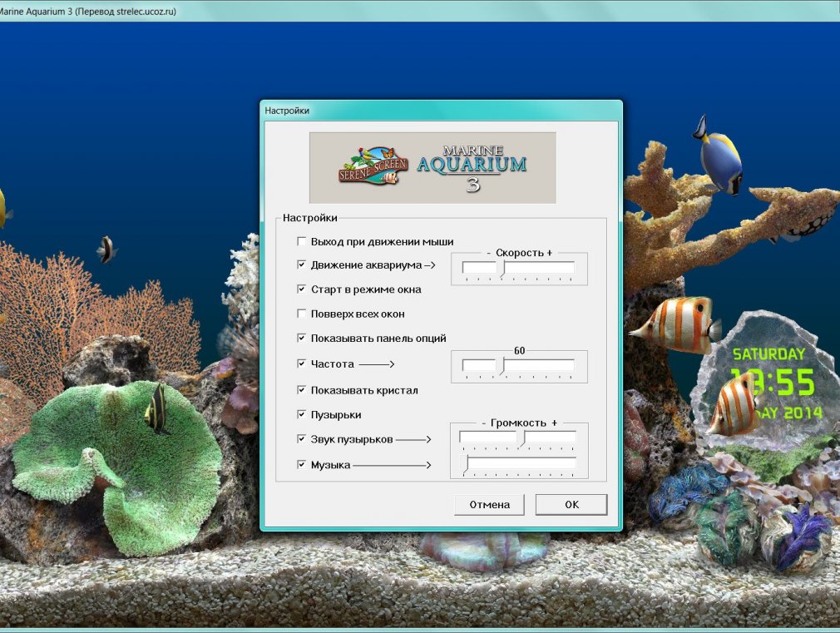The width and height of the screenshot is (840, 633).
Task: Uncheck the 'Движение аквариума' checkbox
Action: click(302, 265)
